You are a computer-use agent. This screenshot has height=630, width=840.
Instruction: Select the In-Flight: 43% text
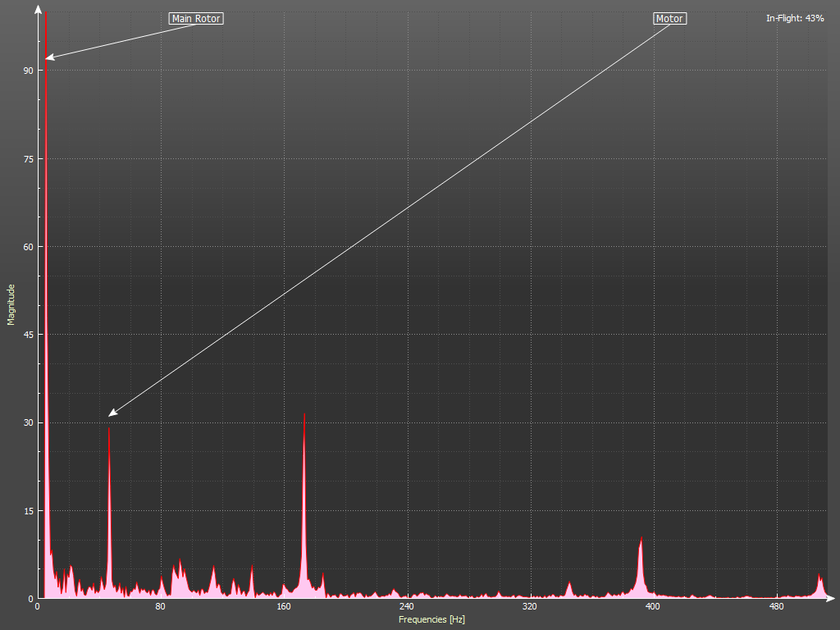(x=795, y=18)
